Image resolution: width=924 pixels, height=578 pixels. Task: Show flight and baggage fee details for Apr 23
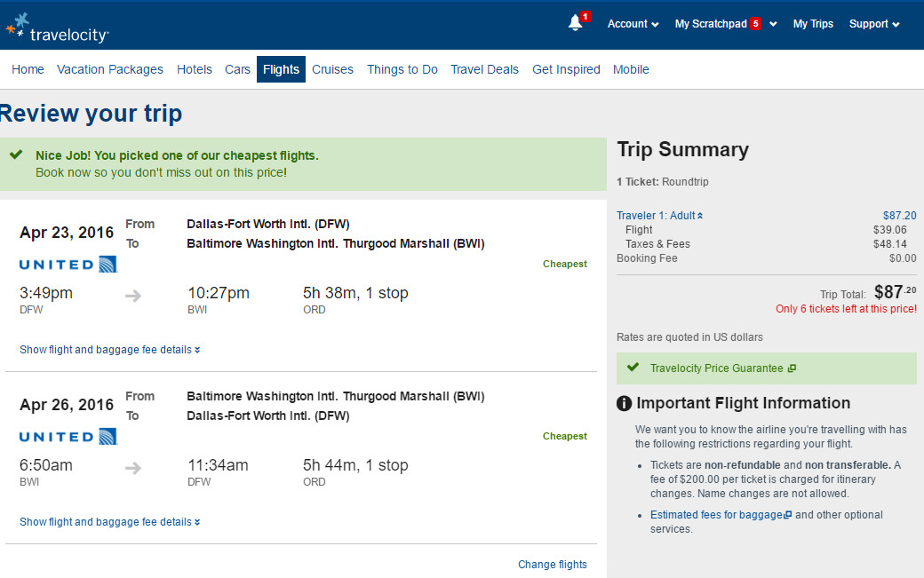click(x=109, y=350)
